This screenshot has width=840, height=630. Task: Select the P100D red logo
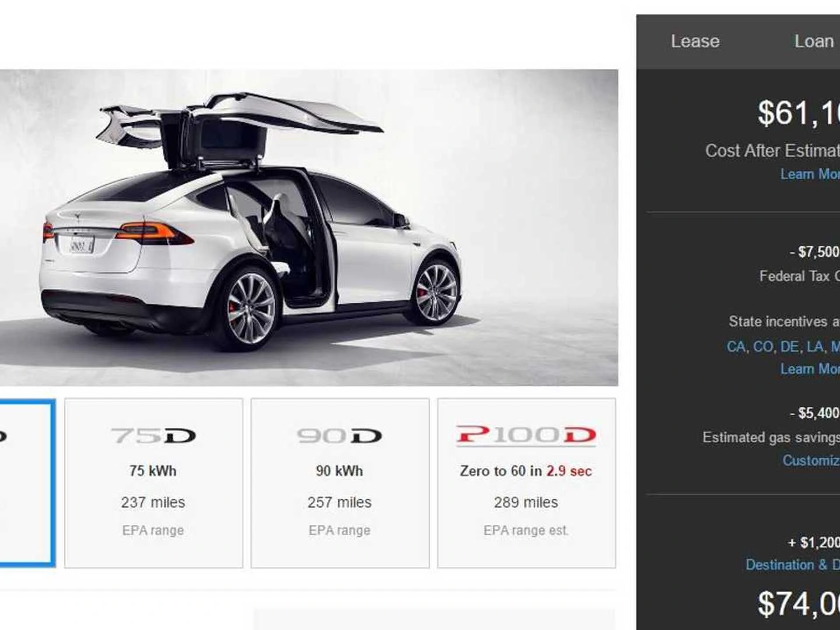pyautogui.click(x=526, y=436)
